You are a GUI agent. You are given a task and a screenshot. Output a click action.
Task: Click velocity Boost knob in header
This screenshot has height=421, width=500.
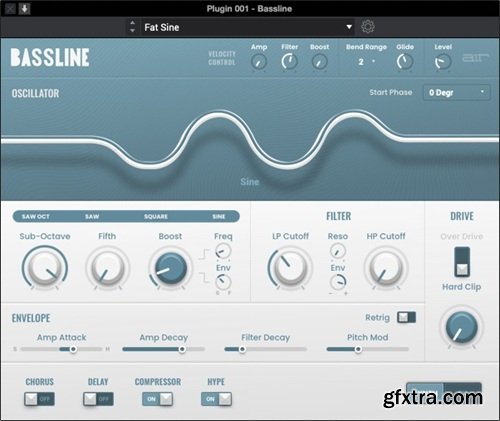click(320, 62)
